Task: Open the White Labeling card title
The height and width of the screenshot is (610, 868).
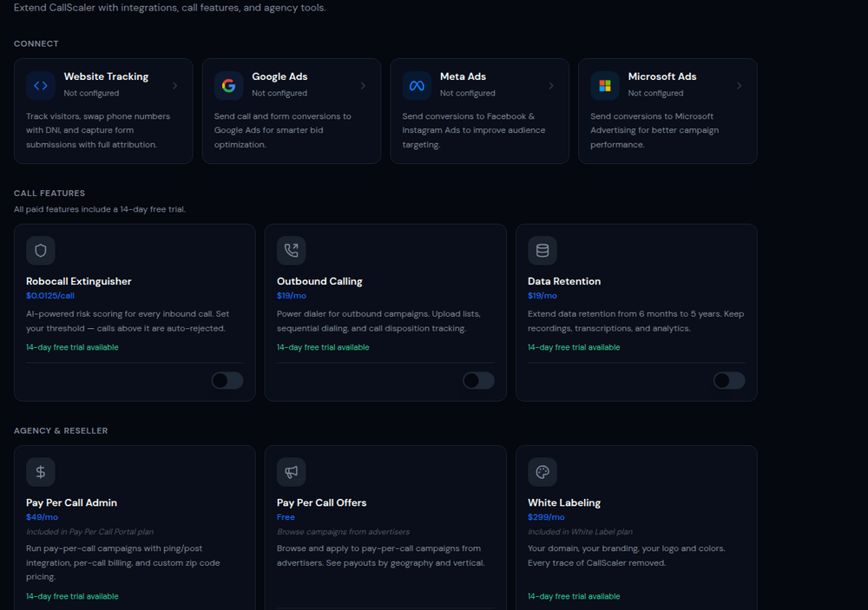Action: click(x=564, y=502)
